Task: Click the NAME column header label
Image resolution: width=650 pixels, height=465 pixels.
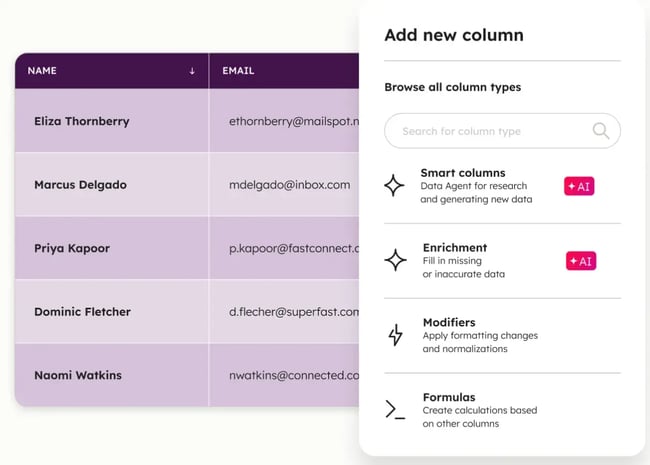Action: [42, 71]
